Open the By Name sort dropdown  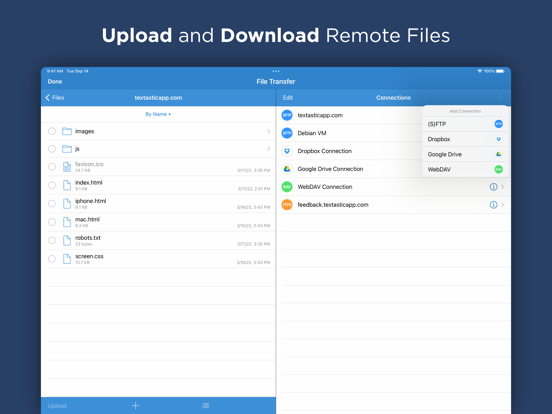tap(158, 114)
